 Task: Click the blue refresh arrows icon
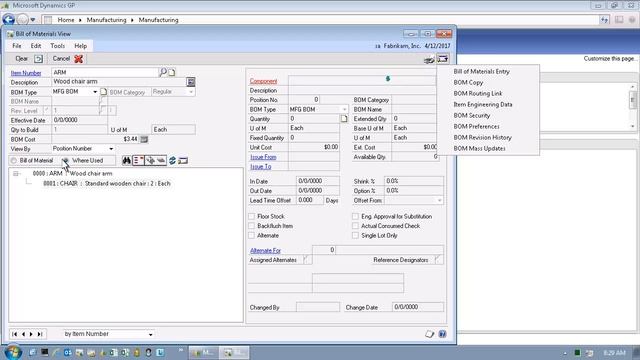click(172, 160)
